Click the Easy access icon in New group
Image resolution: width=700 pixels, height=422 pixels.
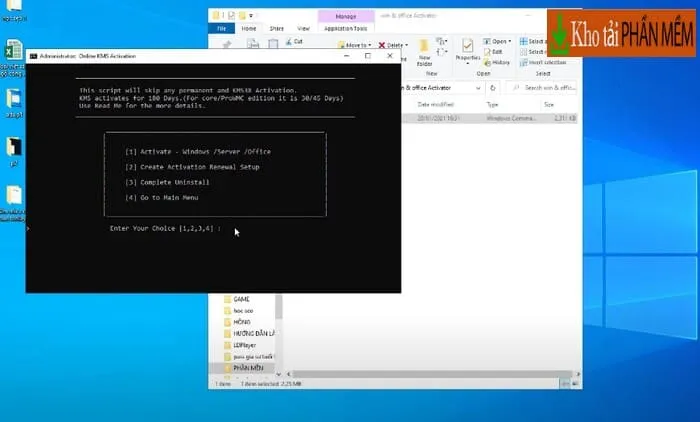pos(441,52)
